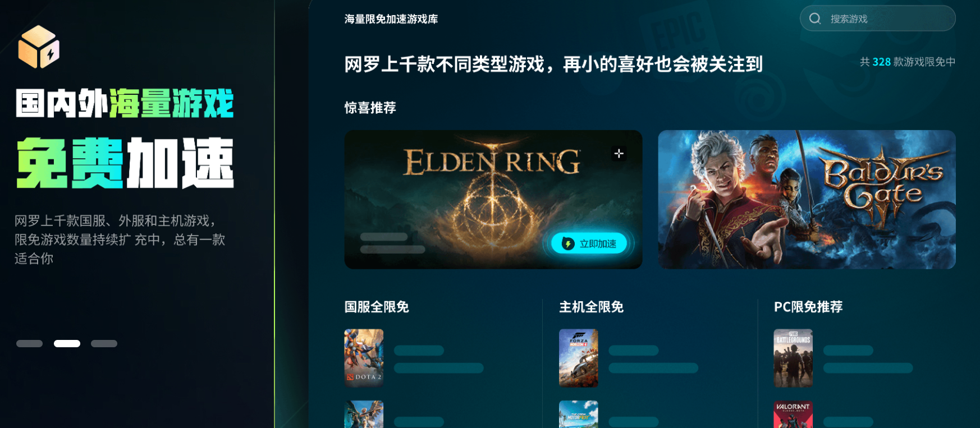
Task: Click the 立即加速 accelerate button
Action: tap(589, 243)
